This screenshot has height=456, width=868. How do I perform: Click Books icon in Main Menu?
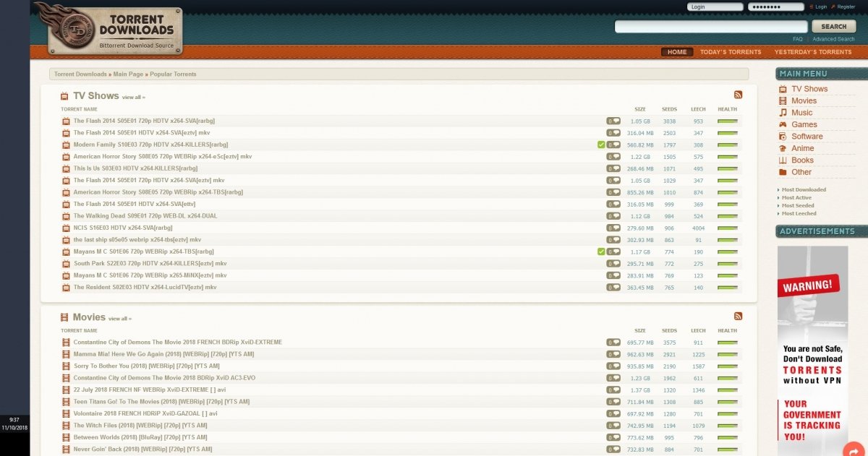[783, 160]
